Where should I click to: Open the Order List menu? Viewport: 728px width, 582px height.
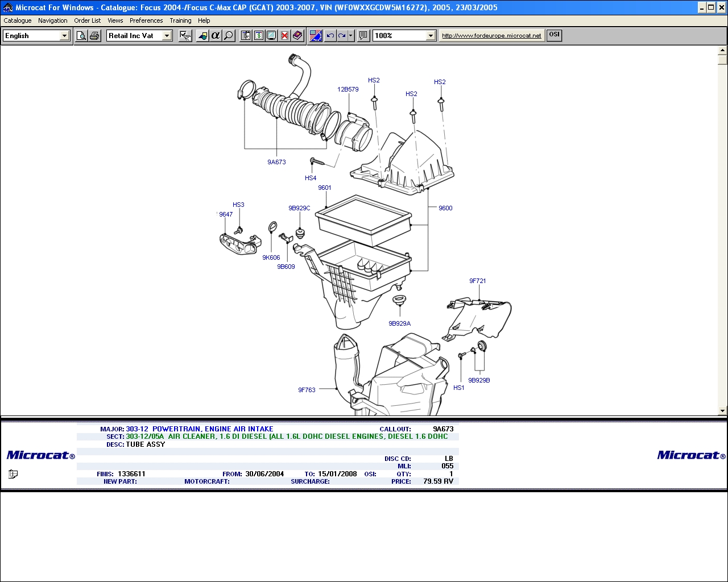click(88, 20)
